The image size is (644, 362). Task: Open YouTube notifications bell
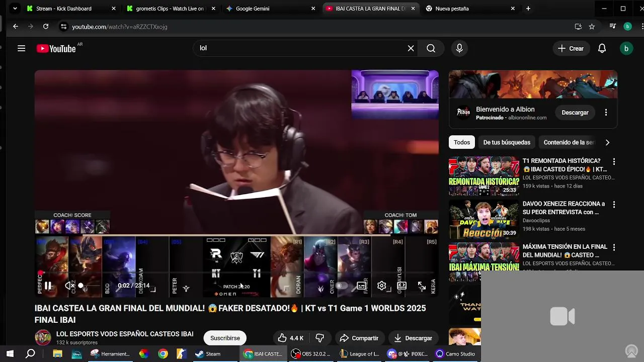pos(602,48)
